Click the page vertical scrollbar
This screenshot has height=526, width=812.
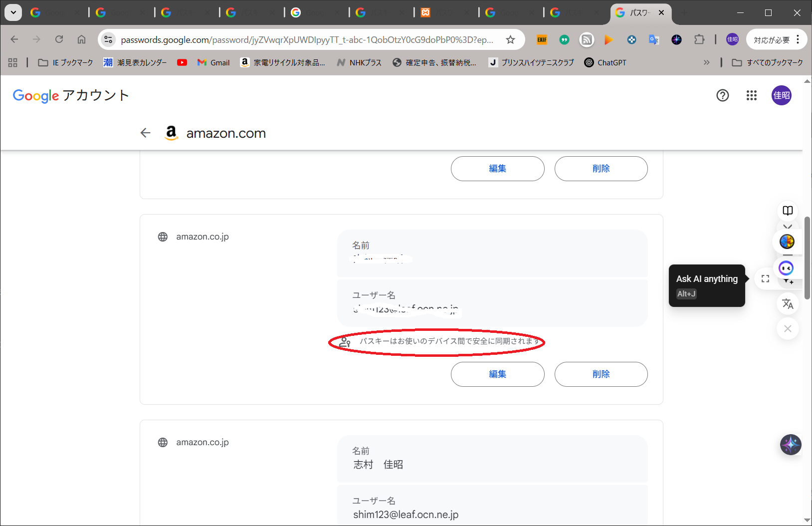[807, 257]
